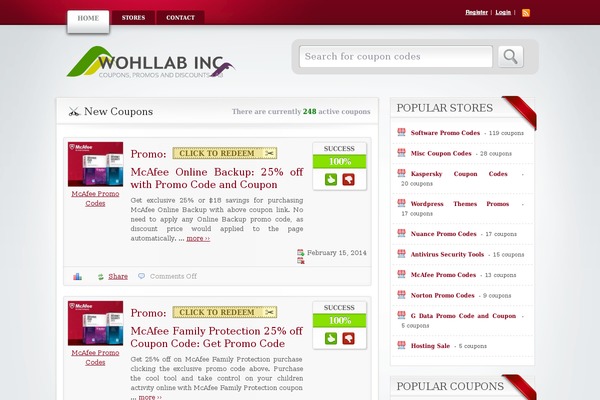
Task: Click store icon beside Nuance Promo Codes
Action: click(x=401, y=233)
